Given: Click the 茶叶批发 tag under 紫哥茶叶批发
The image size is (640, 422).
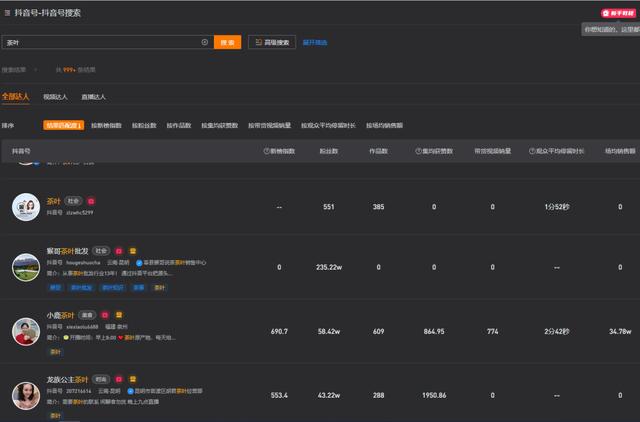Looking at the screenshot, I should 81,287.
